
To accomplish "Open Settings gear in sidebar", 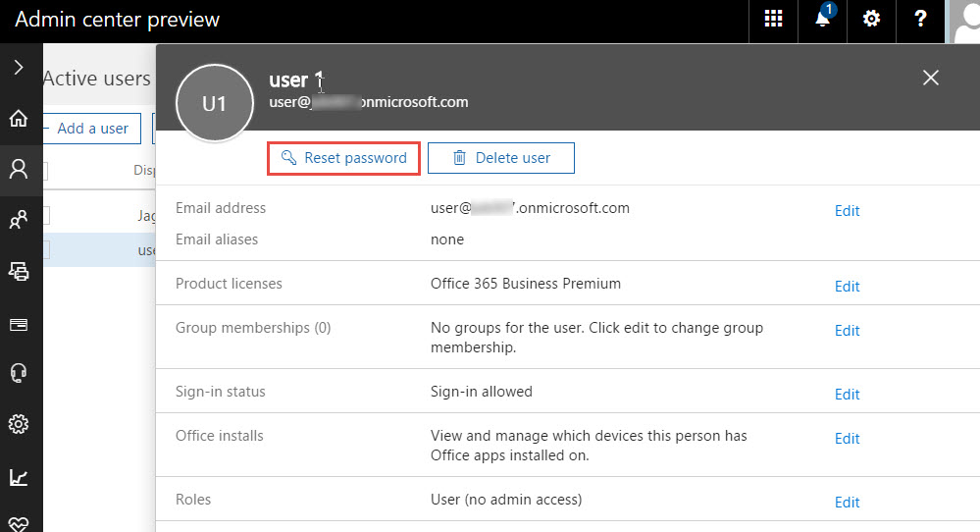I will click(x=19, y=424).
